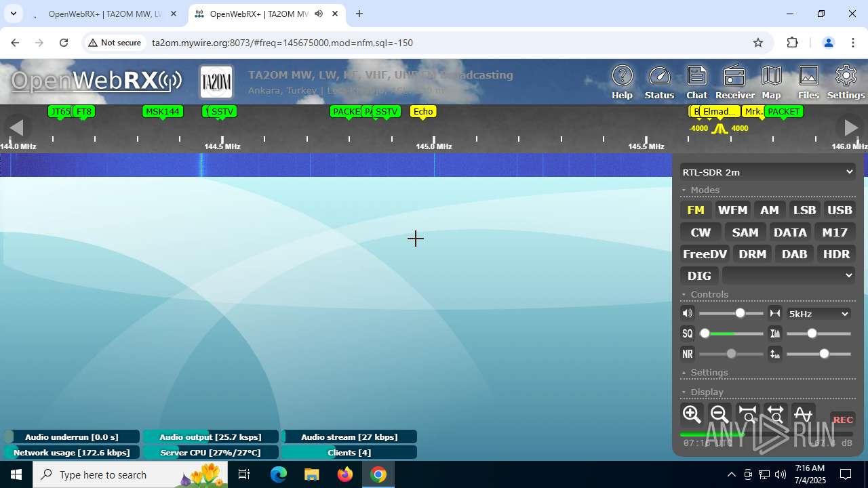Toggle the SQ auto-squelch button
The height and width of the screenshot is (488, 868).
pyautogui.click(x=688, y=333)
